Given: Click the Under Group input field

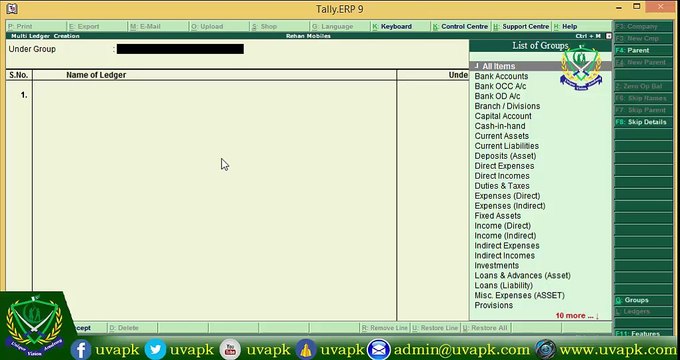Looking at the screenshot, I should point(180,49).
